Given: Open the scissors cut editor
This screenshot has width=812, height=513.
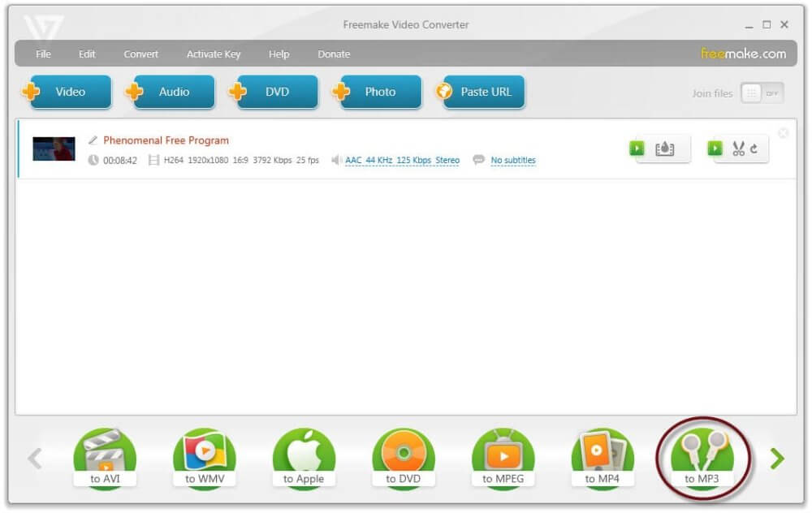Looking at the screenshot, I should (738, 149).
